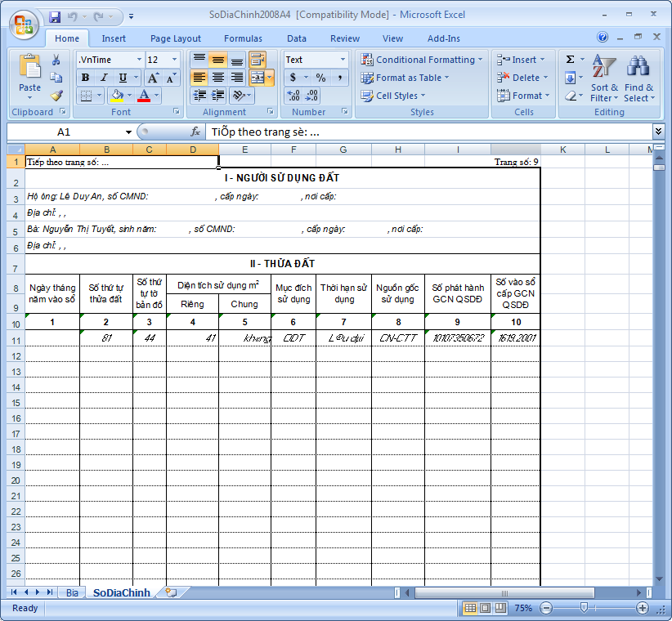Click the zoom slider in status bar
This screenshot has width=672, height=621.
(x=584, y=608)
